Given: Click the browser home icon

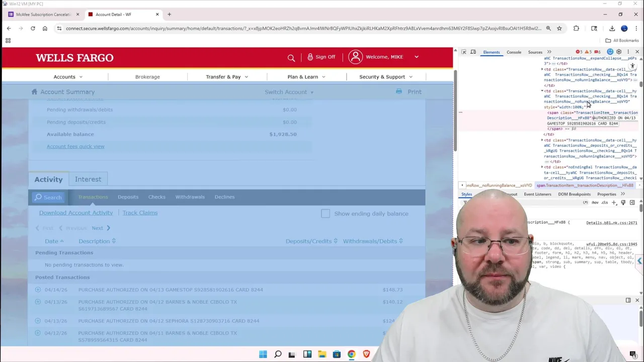Looking at the screenshot, I should point(45,29).
